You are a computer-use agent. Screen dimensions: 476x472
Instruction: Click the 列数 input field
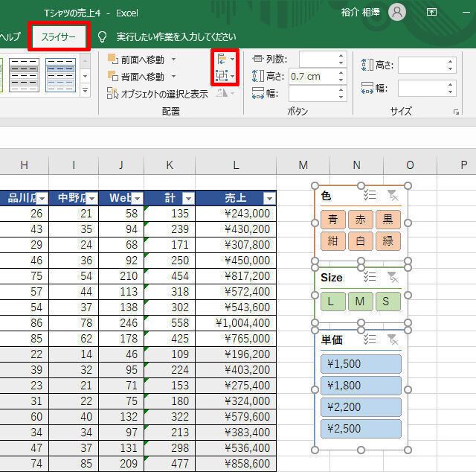318,59
